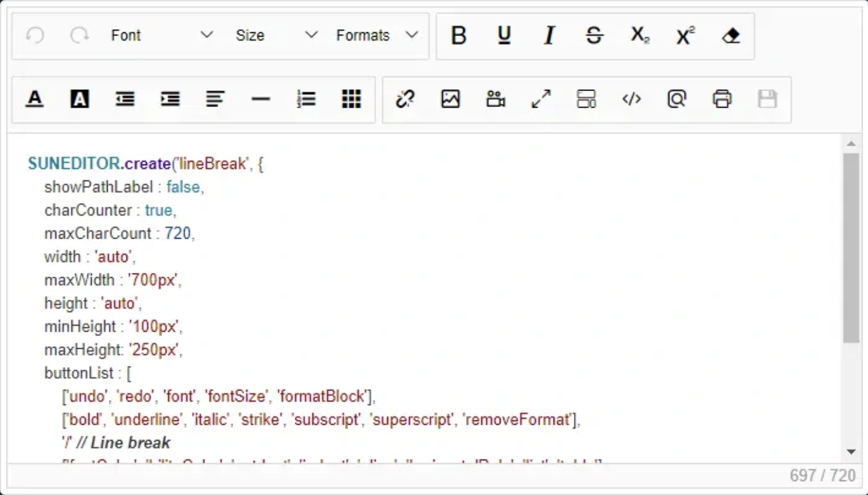Insert a Horizontal Rule line

point(261,99)
